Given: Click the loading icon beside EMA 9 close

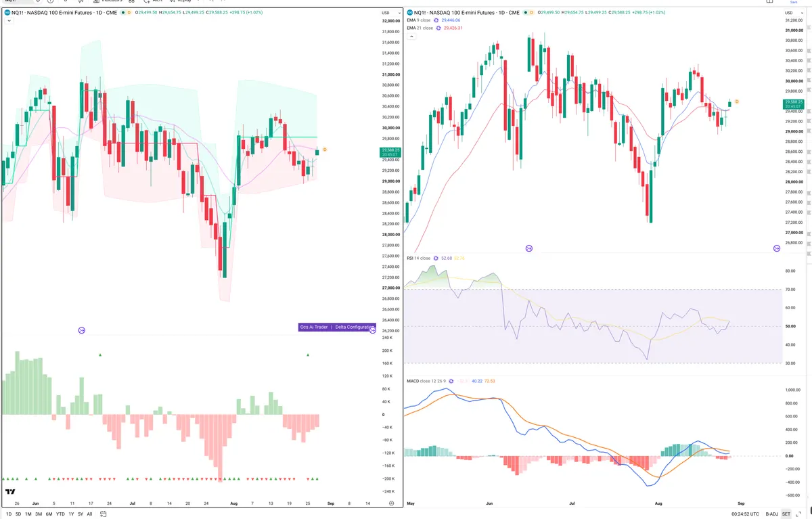Looking at the screenshot, I should (x=435, y=20).
